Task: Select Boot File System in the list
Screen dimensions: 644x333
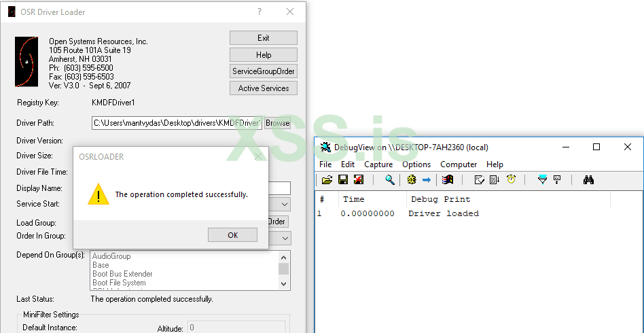Action: 119,283
